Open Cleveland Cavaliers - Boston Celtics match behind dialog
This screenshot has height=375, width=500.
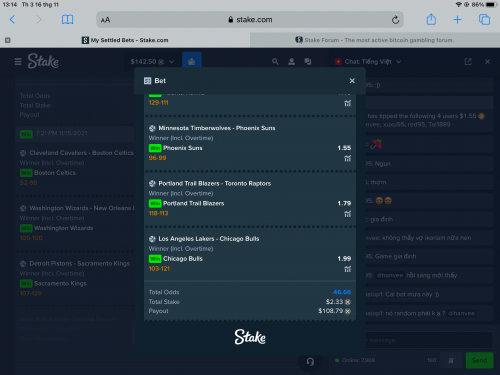pyautogui.click(x=81, y=153)
